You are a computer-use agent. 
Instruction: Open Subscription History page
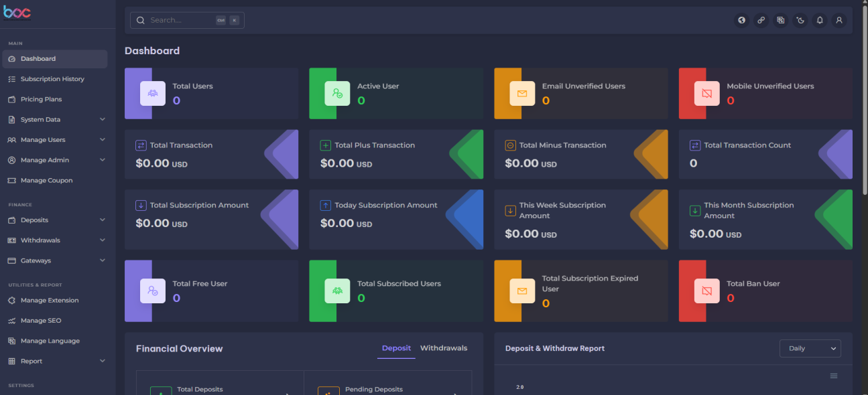click(52, 79)
